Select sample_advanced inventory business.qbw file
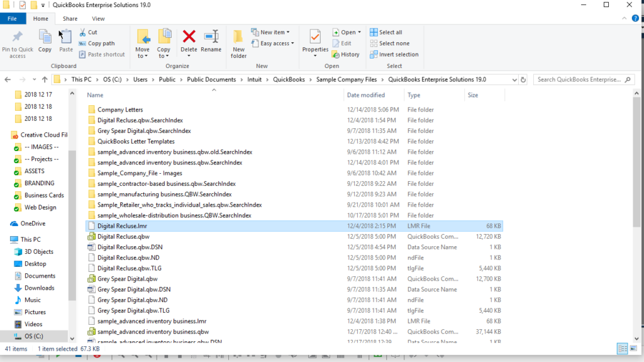Image resolution: width=644 pixels, height=362 pixels. coord(148,332)
